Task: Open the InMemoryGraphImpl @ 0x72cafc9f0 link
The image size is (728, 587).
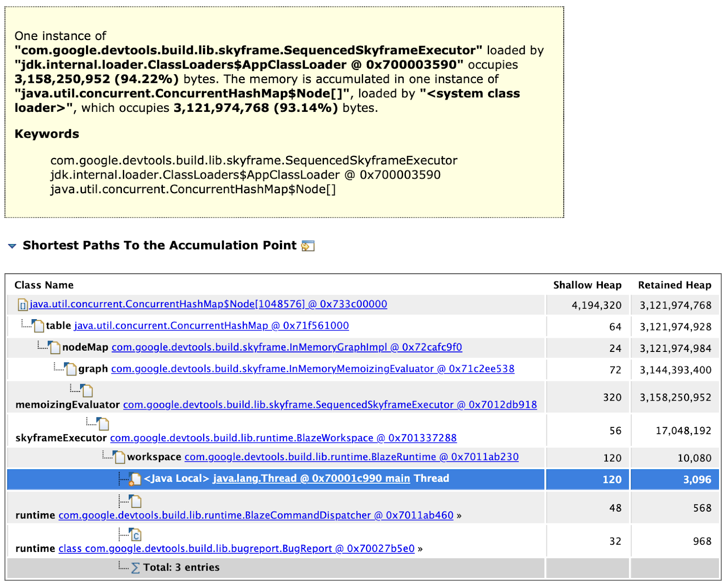Action: click(x=287, y=347)
